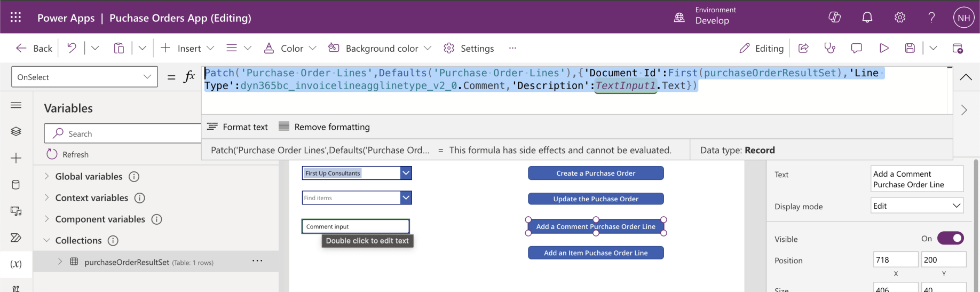This screenshot has width=980, height=292.
Task: Open the Tree view layers icon
Action: (16, 131)
